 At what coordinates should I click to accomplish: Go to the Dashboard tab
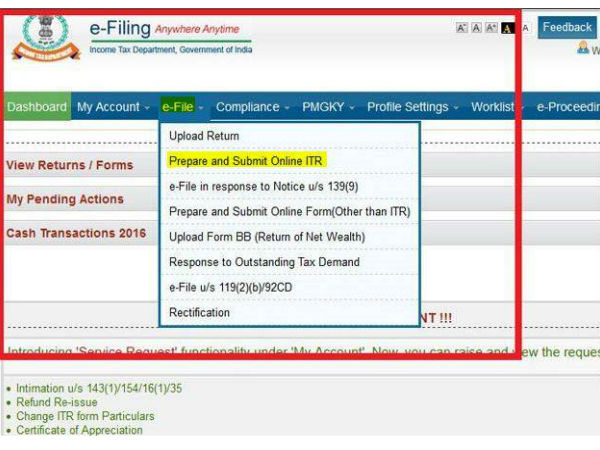(x=37, y=107)
